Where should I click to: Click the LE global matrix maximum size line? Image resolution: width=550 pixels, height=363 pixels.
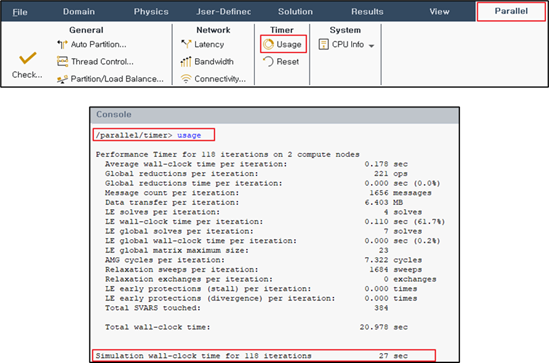click(x=247, y=250)
